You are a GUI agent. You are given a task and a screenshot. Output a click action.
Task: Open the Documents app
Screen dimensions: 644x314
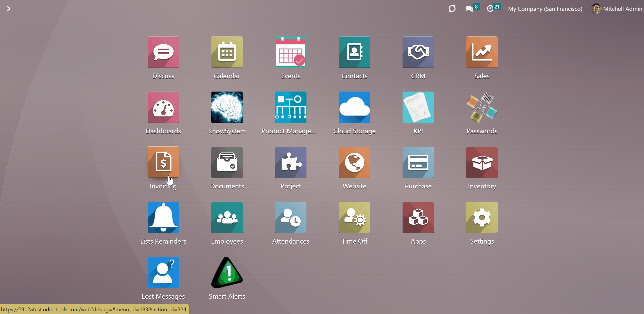[x=227, y=162]
